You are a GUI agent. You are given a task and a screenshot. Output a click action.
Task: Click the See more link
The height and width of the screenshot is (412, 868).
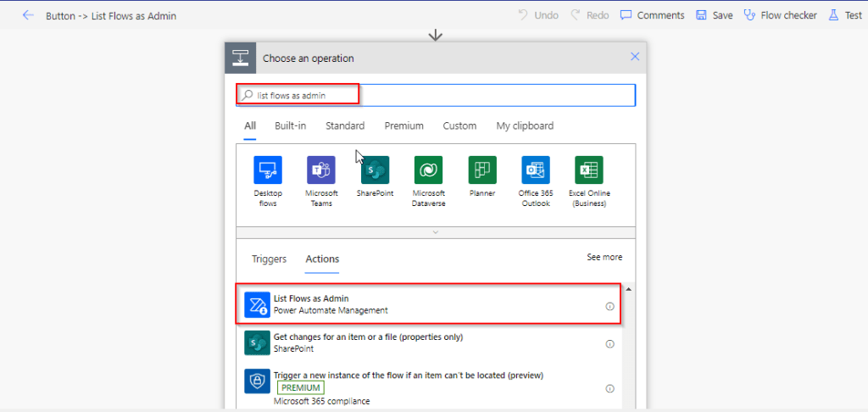pos(604,257)
